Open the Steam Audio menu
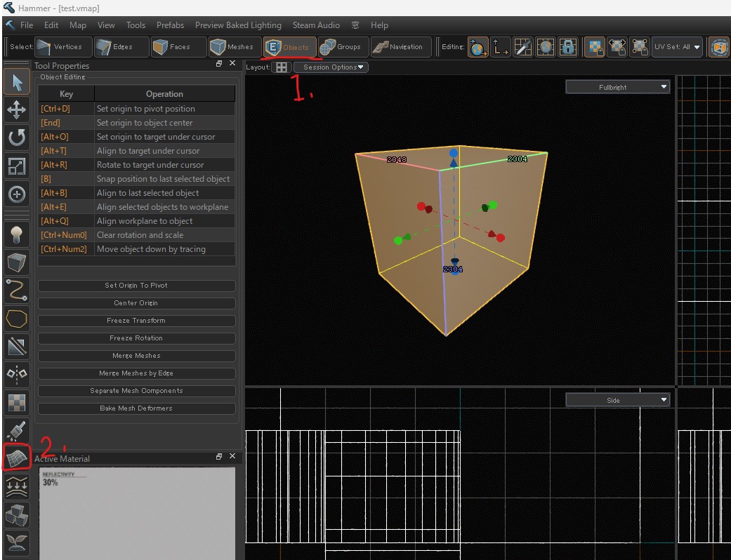The height and width of the screenshot is (560, 731). tap(315, 25)
